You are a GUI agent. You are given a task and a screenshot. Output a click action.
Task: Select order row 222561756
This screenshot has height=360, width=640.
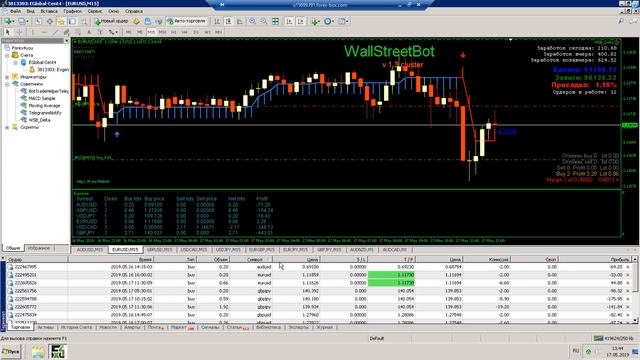point(320,291)
